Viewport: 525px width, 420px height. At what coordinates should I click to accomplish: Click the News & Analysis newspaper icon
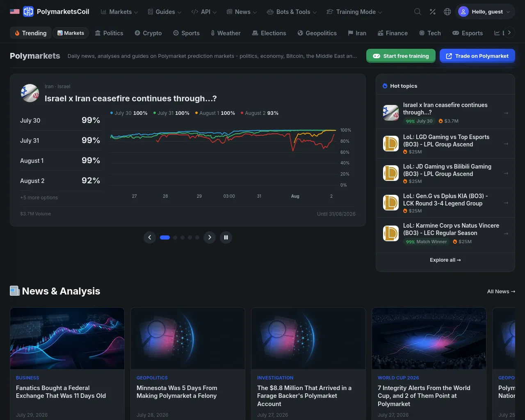coord(15,291)
